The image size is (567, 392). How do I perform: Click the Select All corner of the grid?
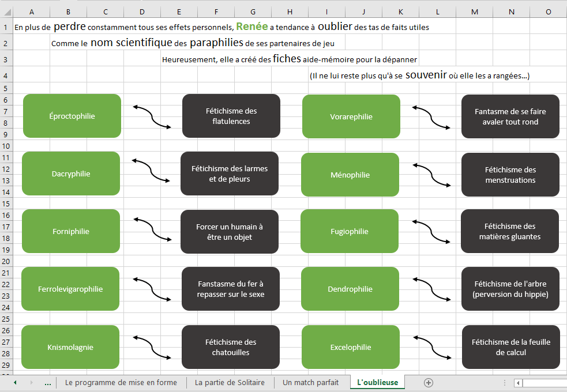point(6,12)
